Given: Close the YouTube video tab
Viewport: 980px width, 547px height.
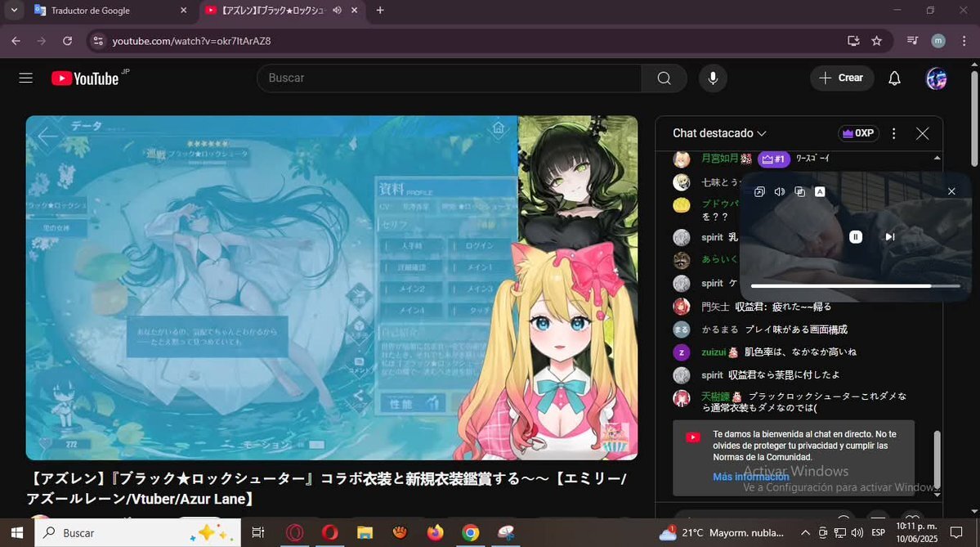Looking at the screenshot, I should (x=355, y=11).
